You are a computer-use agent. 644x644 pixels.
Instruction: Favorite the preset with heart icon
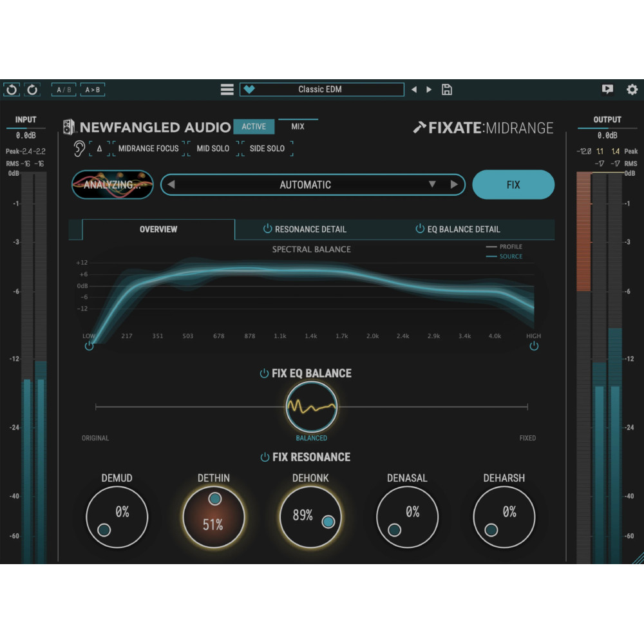click(x=249, y=90)
